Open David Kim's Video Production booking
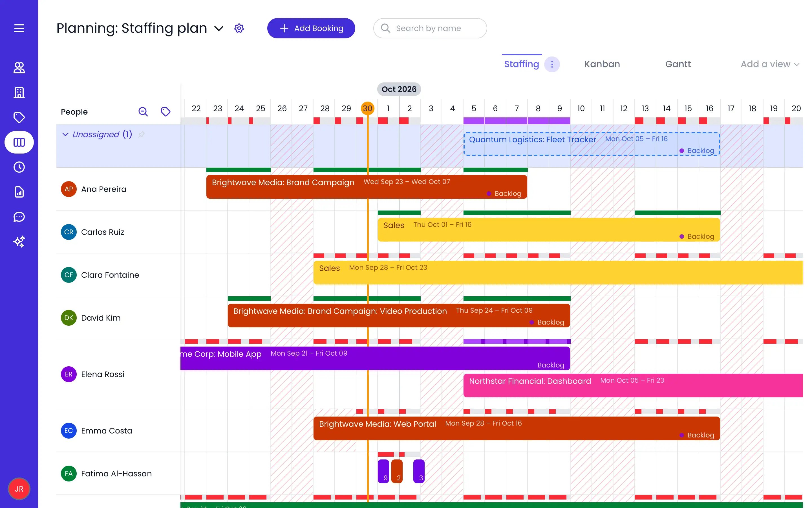Screen dimensions: 812x508 399,316
